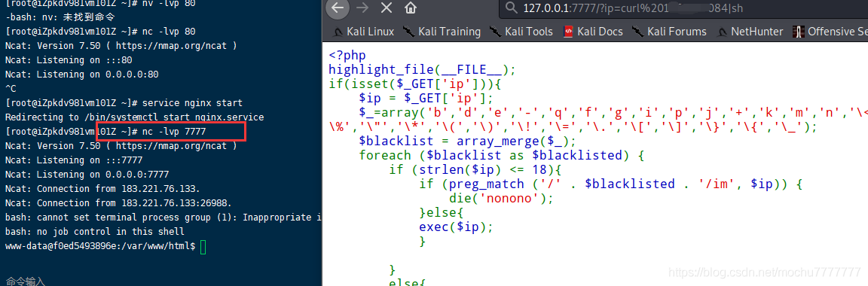This screenshot has height=286, width=868.
Task: Click the Kali Docs red bookmark icon
Action: [x=568, y=32]
